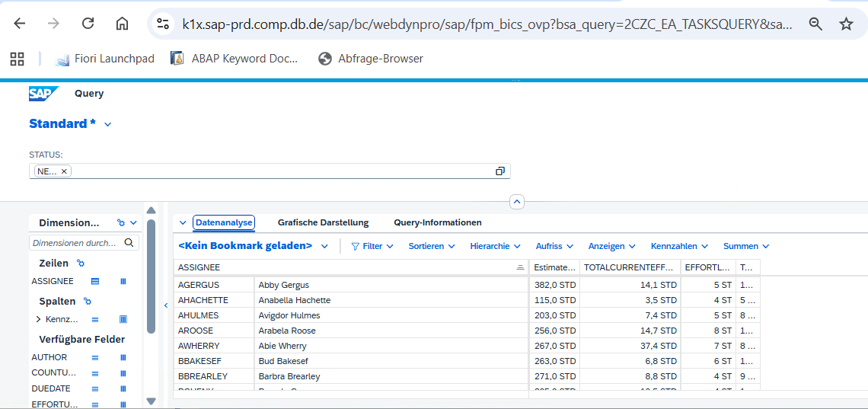The width and height of the screenshot is (868, 409).
Task: Open Abfrage-Browser bookmark
Action: tap(371, 59)
